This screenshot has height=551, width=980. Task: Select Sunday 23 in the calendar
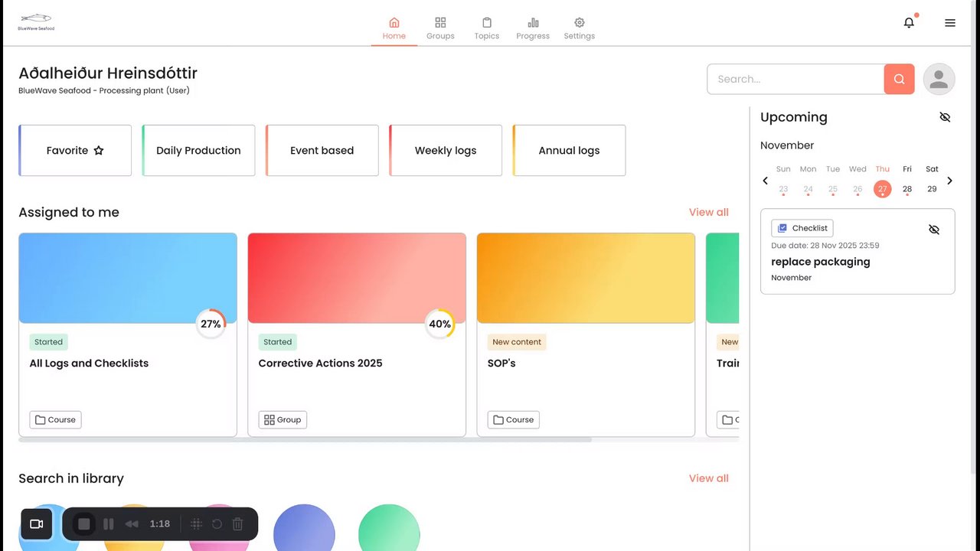pos(783,189)
